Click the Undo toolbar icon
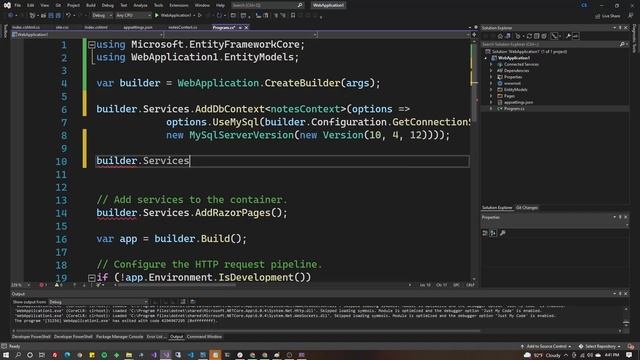The width and height of the screenshot is (640, 360). point(68,16)
